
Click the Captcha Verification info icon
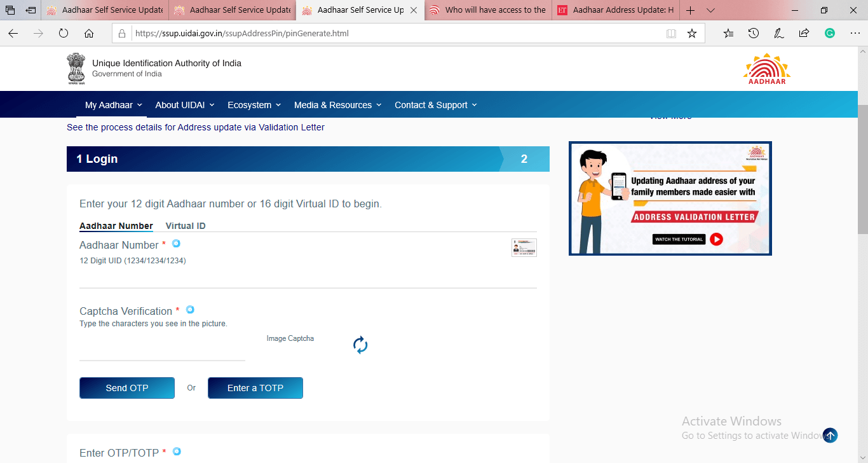(190, 310)
